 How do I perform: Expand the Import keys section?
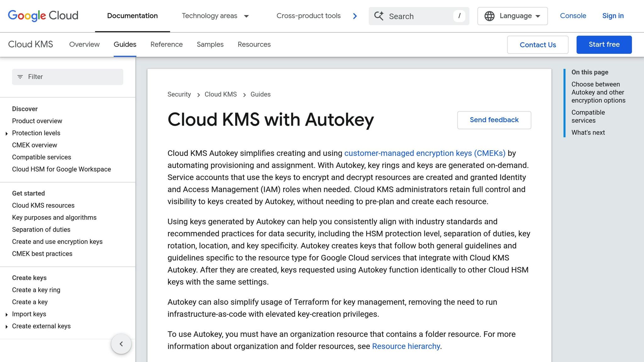click(7, 314)
